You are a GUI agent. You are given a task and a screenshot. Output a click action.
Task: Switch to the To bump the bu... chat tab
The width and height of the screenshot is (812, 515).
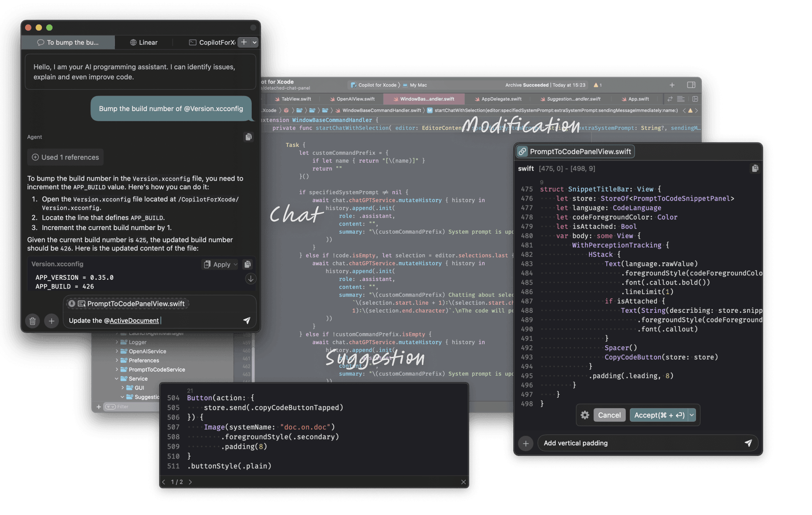click(68, 42)
